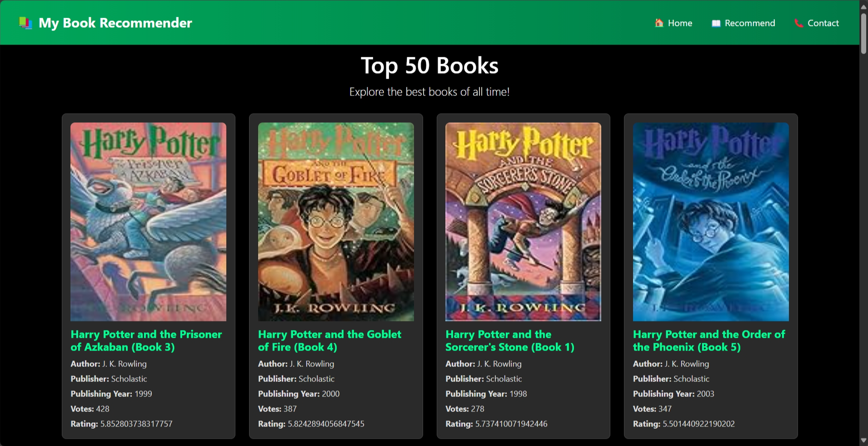Screen dimensions: 868x446
Task: Click the red phone icon beside Contact
Action: [x=798, y=23]
